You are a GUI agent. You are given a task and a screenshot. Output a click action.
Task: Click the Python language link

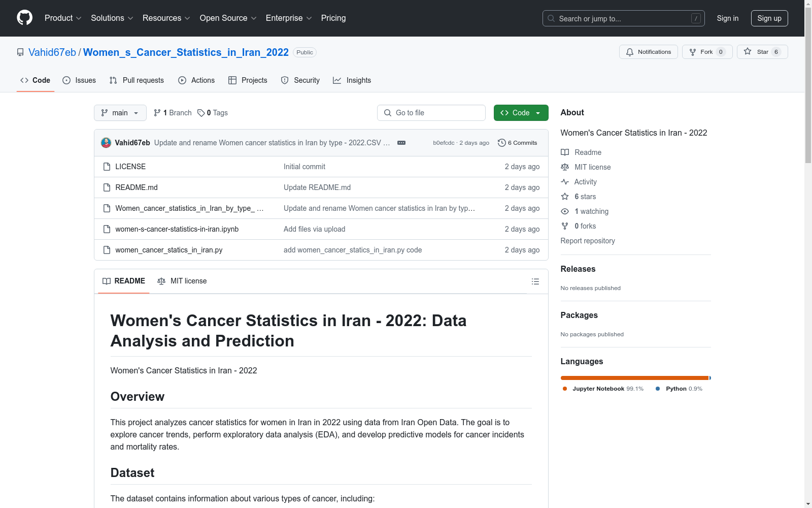pos(679,389)
